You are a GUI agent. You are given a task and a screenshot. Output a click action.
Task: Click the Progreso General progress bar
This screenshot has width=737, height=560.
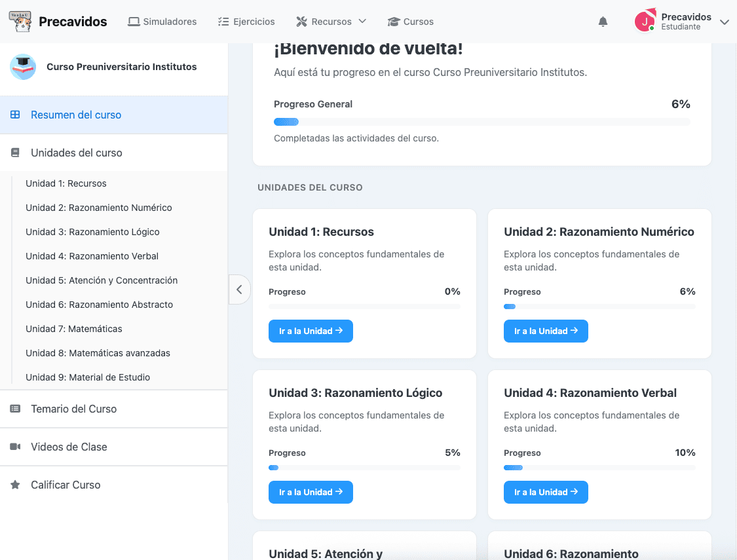click(x=482, y=121)
